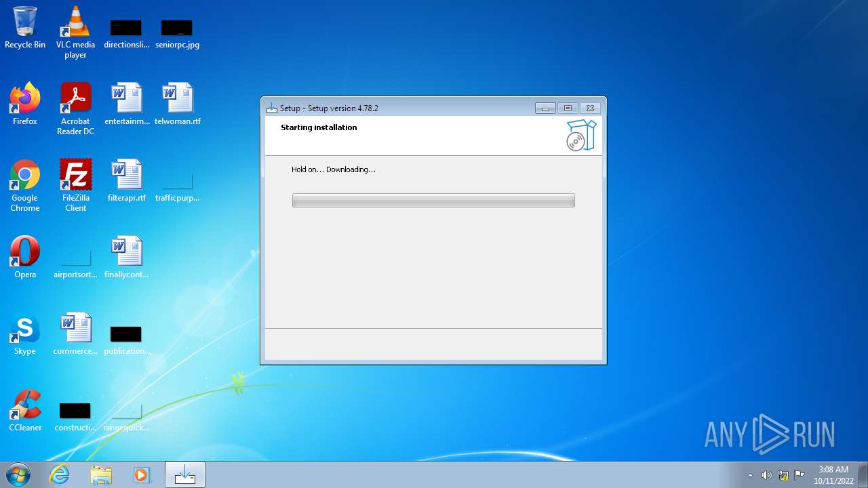This screenshot has height=488, width=868.
Task: Open Internet Explorer from taskbar
Action: 60,474
